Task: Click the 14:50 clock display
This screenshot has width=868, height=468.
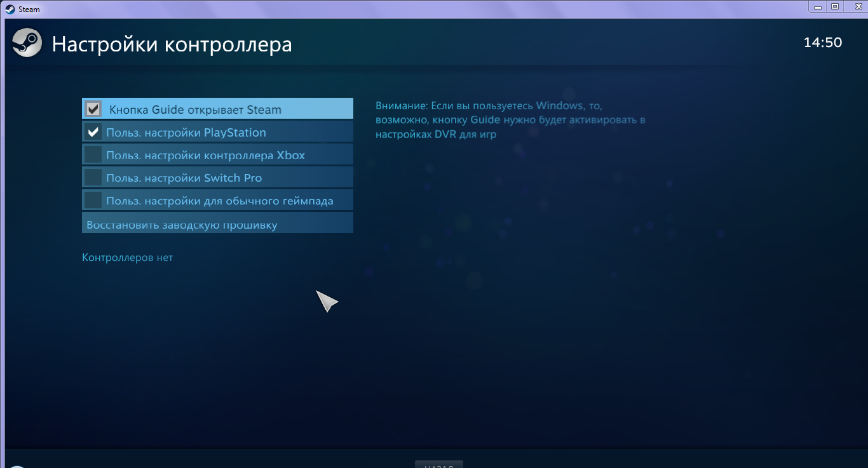Action: tap(823, 43)
